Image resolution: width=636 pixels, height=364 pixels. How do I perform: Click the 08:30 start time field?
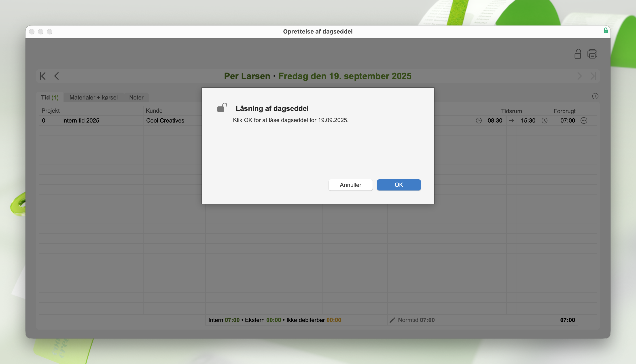click(495, 121)
